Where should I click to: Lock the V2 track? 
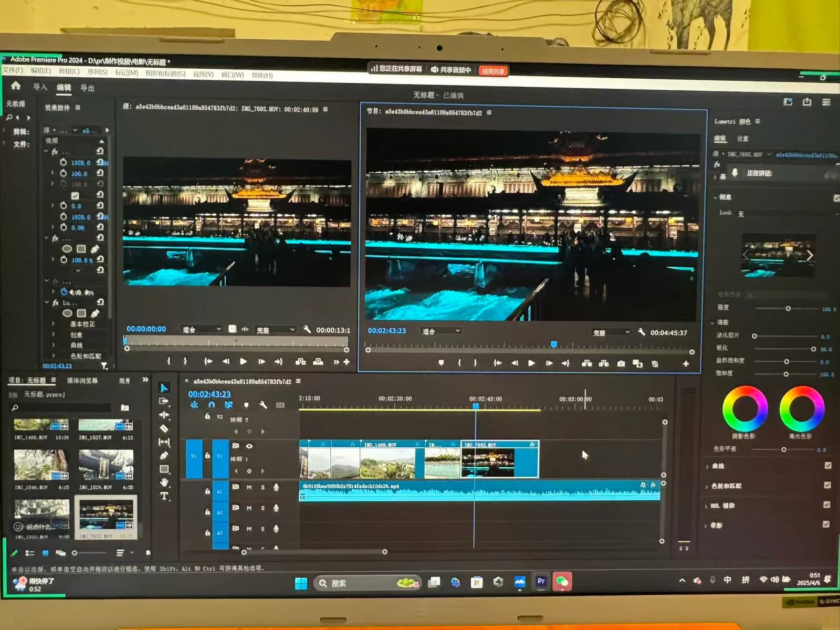pos(207,416)
